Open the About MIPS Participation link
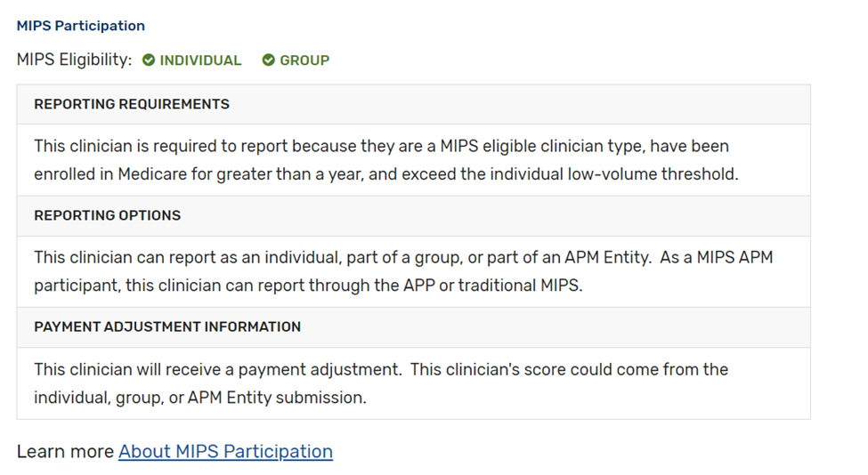 click(225, 452)
